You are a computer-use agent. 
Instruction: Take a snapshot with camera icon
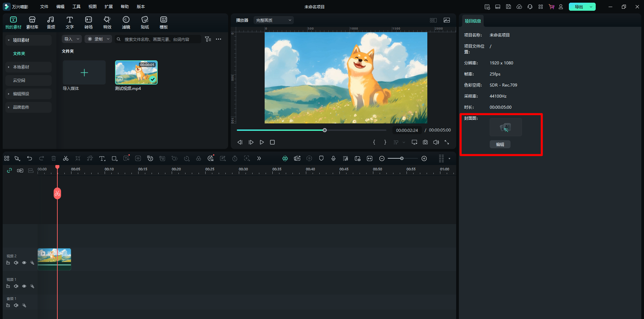pos(425,142)
